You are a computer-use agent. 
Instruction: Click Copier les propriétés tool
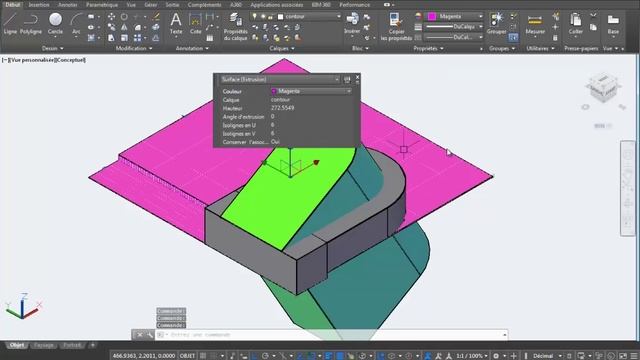(x=396, y=26)
